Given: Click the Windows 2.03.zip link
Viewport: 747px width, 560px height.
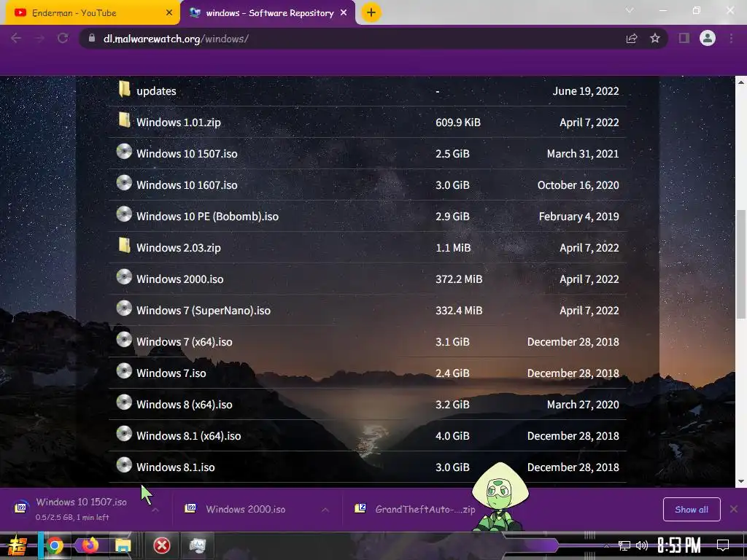Looking at the screenshot, I should pos(179,248).
